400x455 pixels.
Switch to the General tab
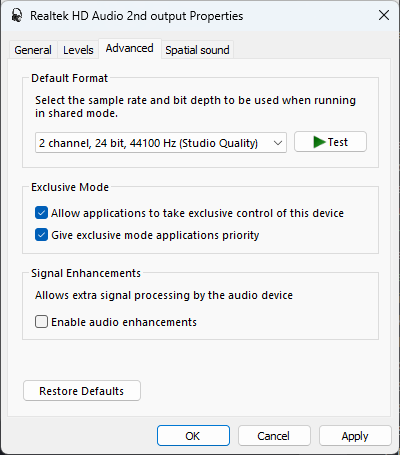pos(33,50)
